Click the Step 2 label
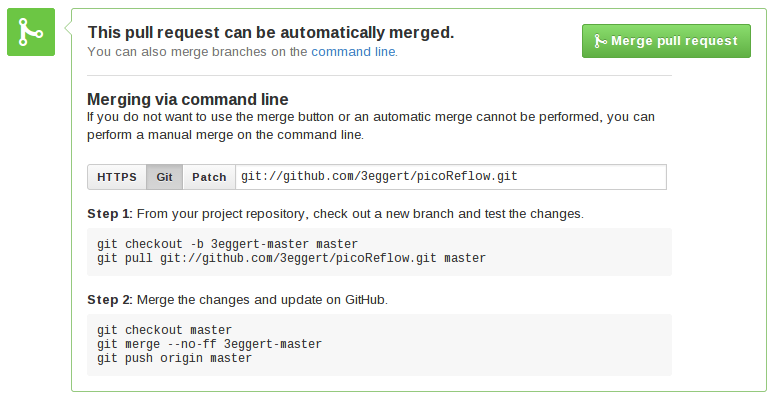Viewport: 774px width, 402px height. coord(109,300)
